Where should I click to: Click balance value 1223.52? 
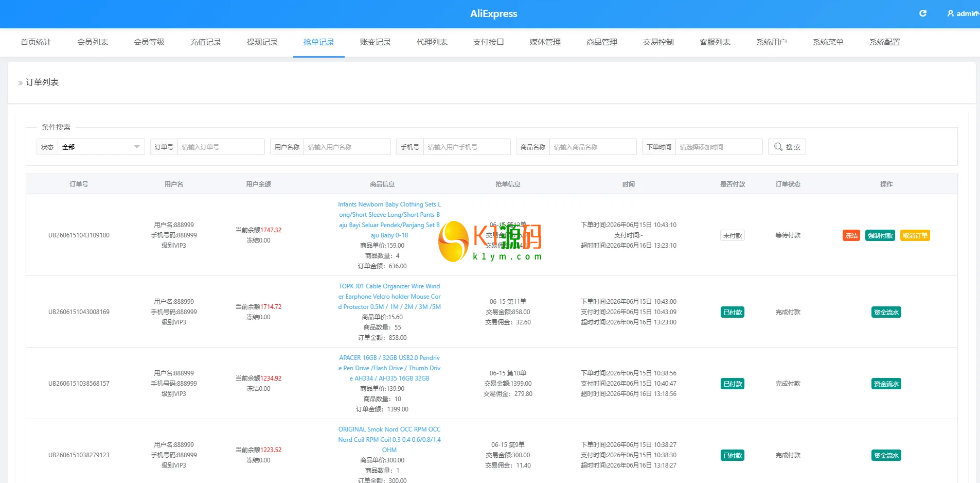tap(271, 450)
